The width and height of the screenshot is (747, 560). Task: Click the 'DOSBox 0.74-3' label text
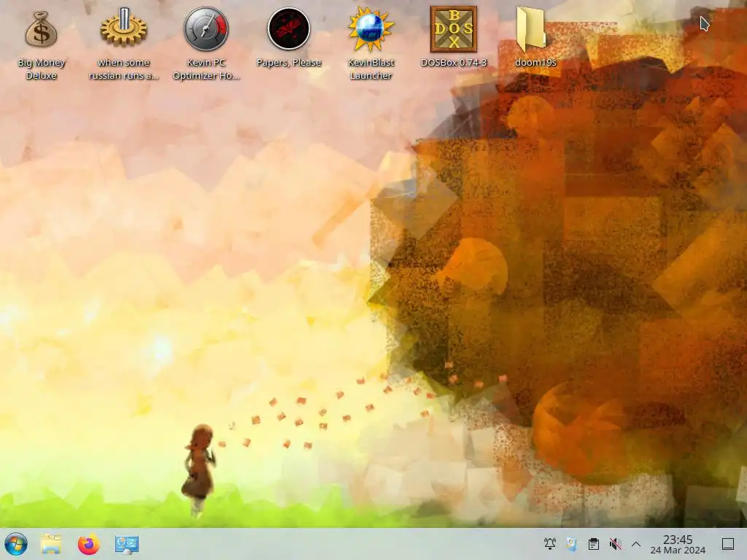point(454,63)
